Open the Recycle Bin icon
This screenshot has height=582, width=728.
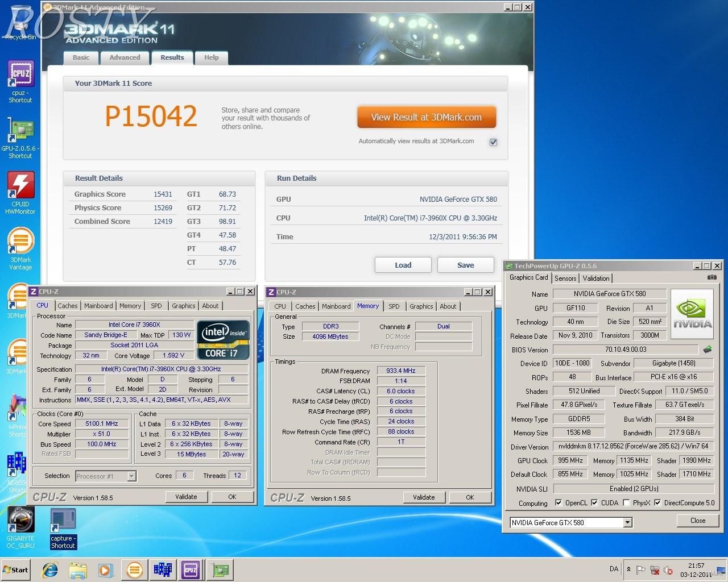tap(20, 24)
